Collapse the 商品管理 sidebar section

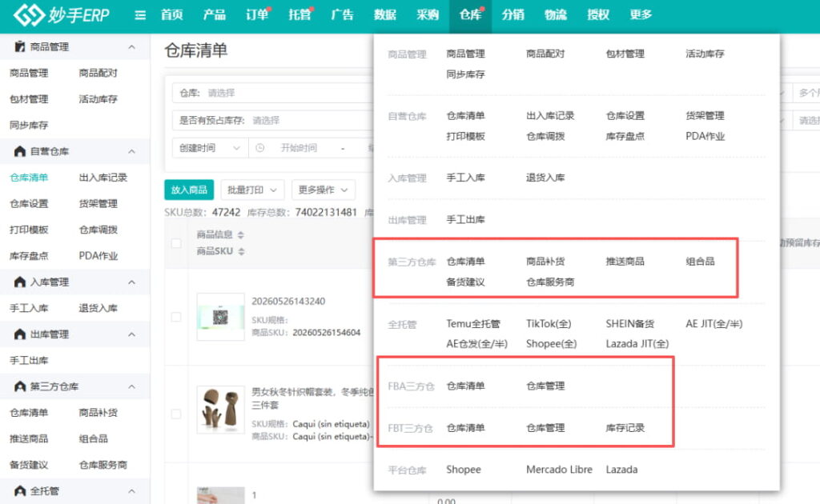(132, 47)
